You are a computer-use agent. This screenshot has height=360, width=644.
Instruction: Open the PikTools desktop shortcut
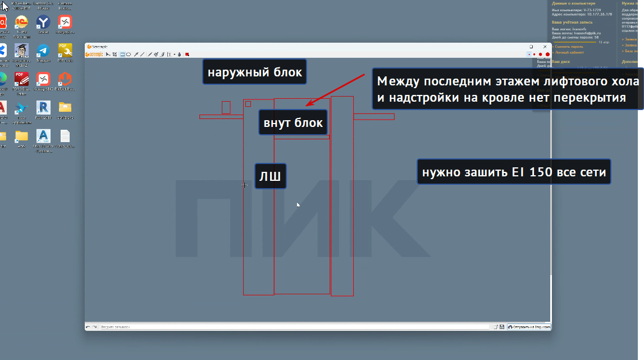pos(65,81)
